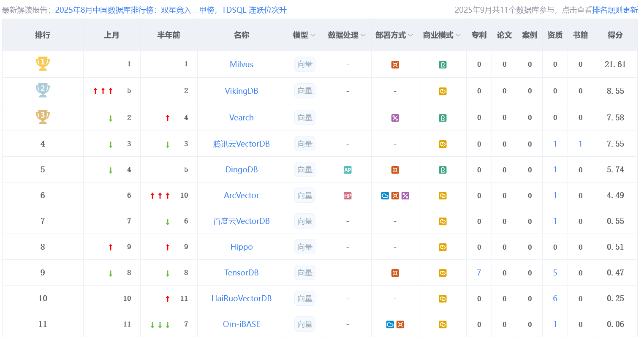Open the ArcVector database link
This screenshot has height=343, width=644.
[x=242, y=195]
